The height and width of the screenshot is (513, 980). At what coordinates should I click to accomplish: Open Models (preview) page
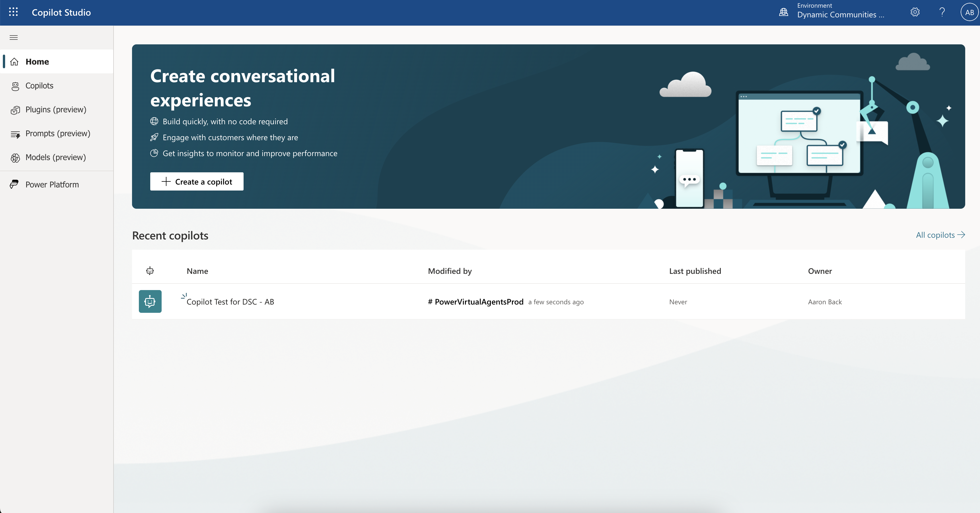57,158
